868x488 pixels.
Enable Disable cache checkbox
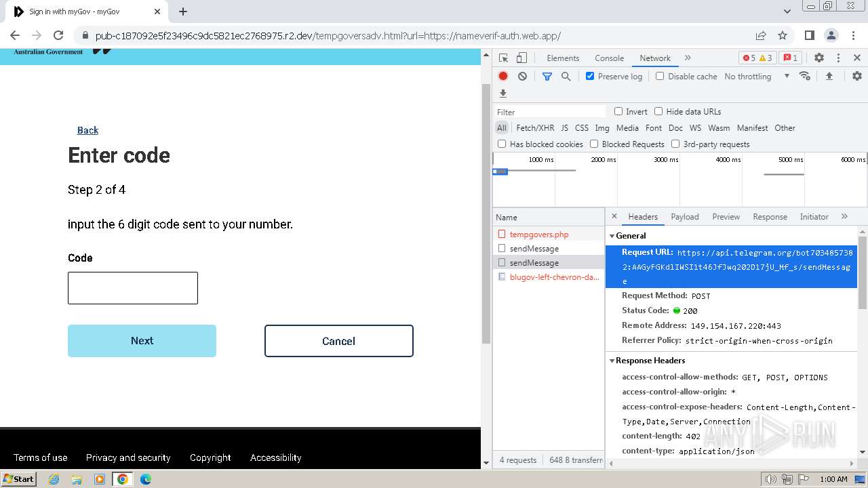coord(660,76)
